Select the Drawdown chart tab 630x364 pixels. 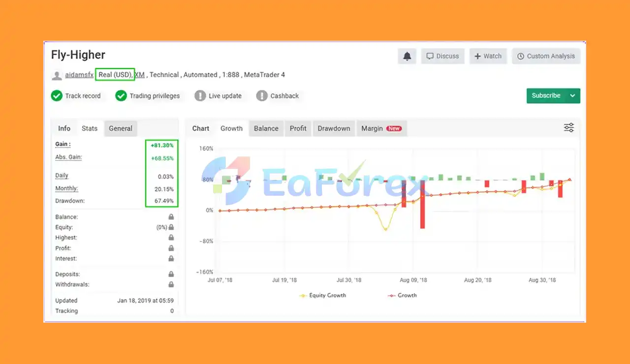click(334, 128)
